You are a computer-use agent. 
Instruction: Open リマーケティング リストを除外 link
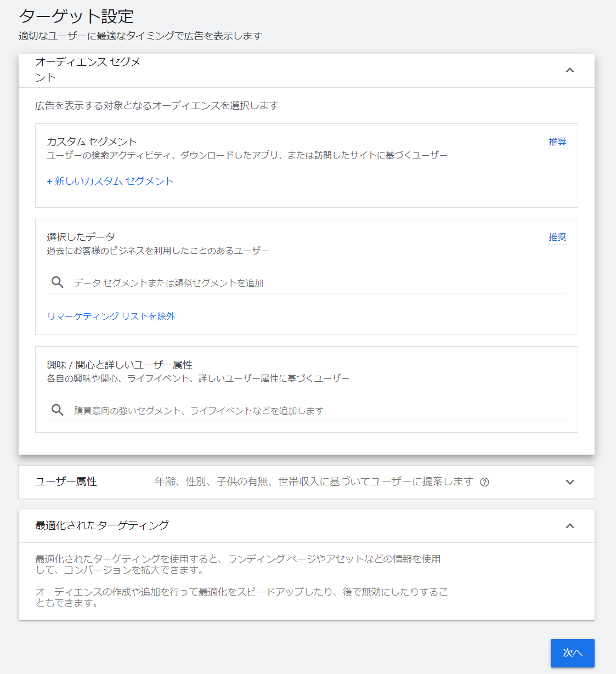click(x=111, y=316)
